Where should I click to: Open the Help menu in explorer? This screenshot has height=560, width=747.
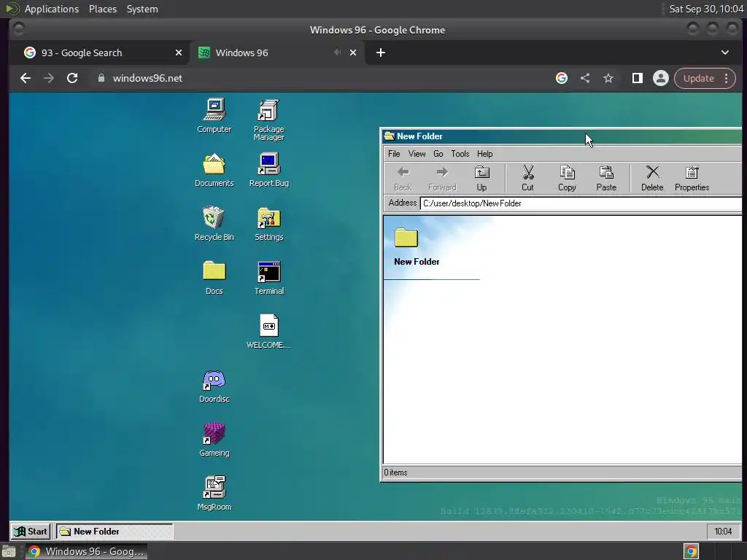[485, 154]
